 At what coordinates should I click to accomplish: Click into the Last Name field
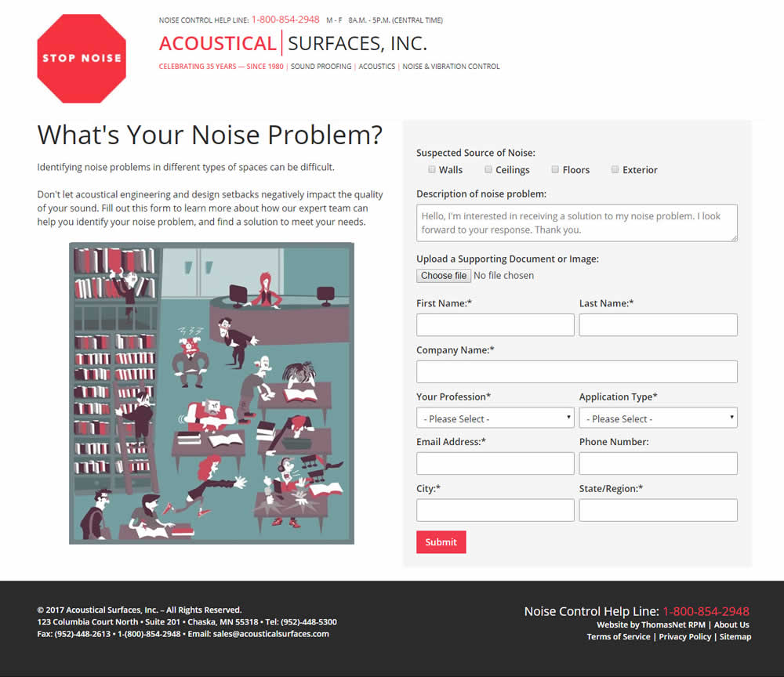(x=658, y=325)
